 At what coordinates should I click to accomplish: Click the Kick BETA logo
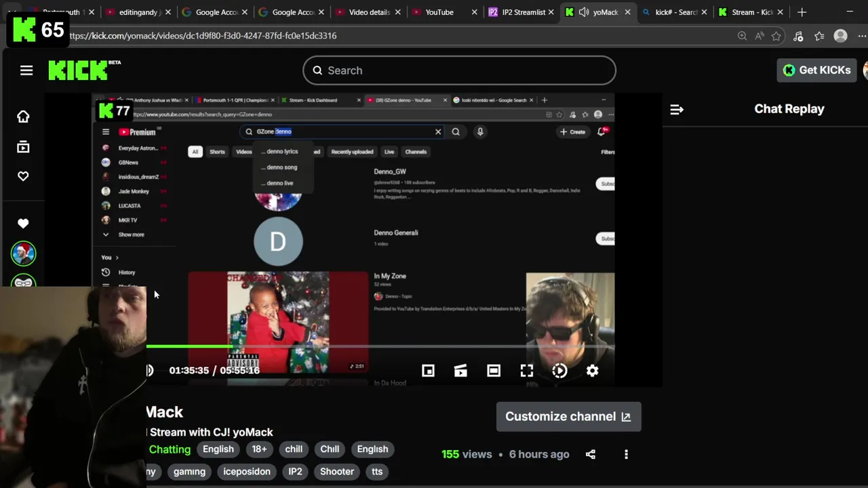84,70
